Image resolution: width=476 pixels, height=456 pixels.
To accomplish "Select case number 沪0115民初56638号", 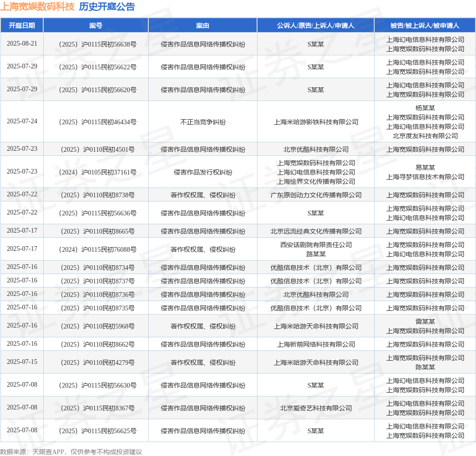I will (x=98, y=44).
